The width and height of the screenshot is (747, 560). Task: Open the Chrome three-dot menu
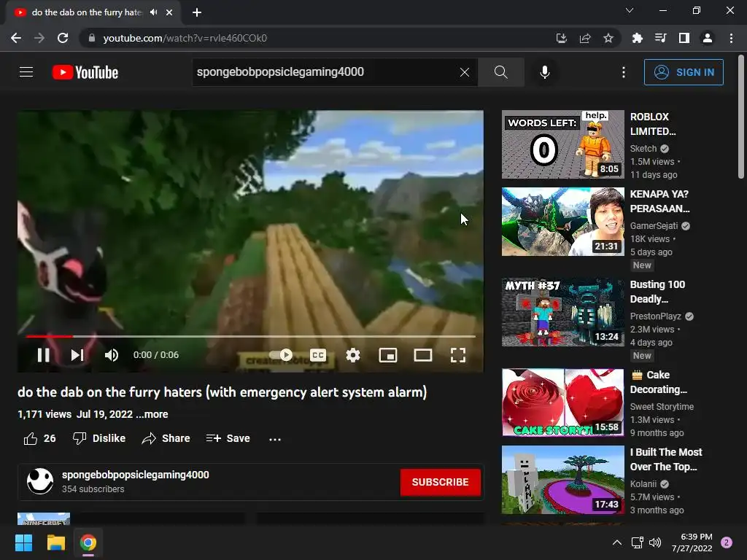point(731,38)
